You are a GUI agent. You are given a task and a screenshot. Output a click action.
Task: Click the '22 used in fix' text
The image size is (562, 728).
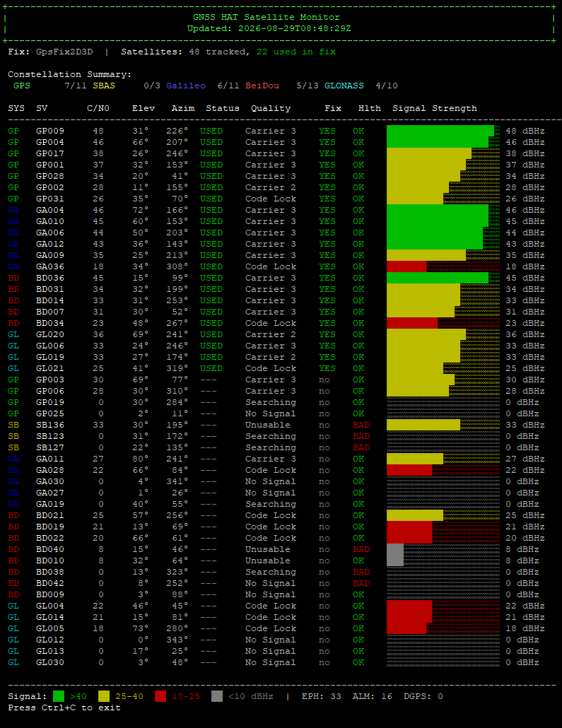[296, 52]
